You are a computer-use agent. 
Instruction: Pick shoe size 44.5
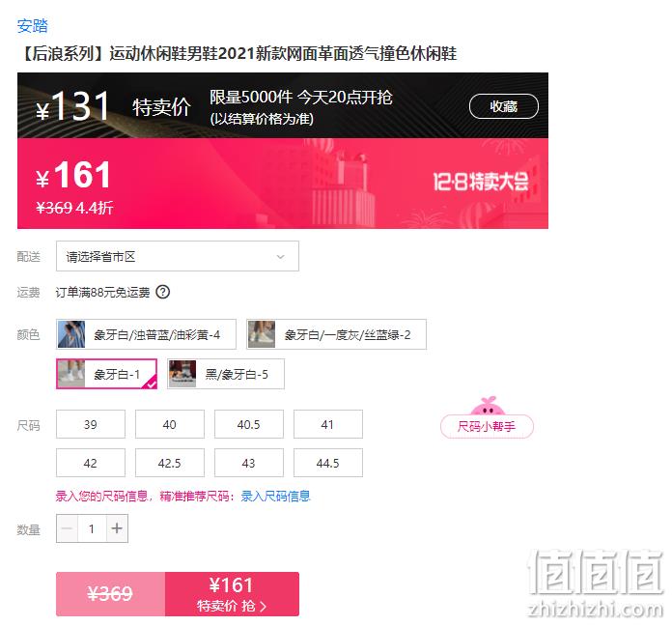click(x=328, y=463)
